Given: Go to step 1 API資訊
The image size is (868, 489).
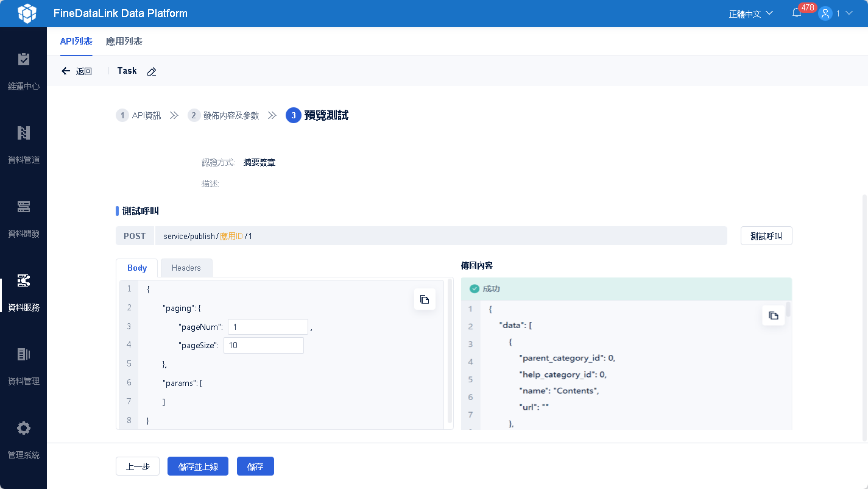Looking at the screenshot, I should [x=139, y=115].
